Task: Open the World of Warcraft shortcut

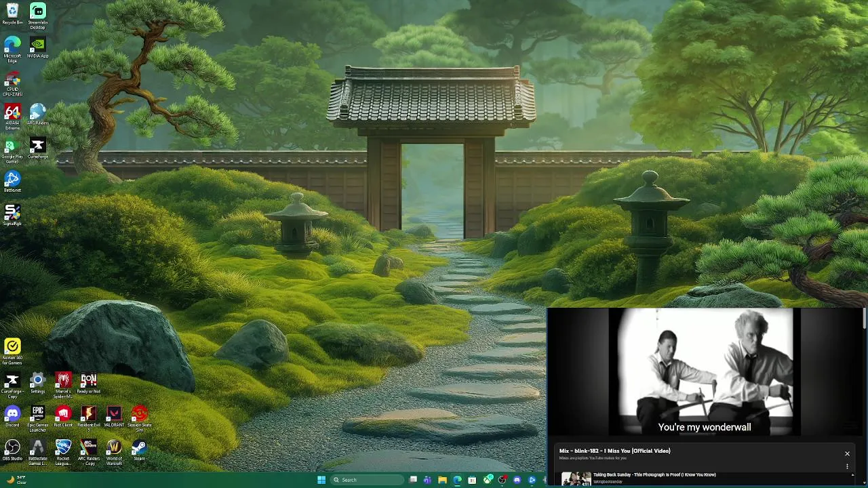Action: (114, 453)
